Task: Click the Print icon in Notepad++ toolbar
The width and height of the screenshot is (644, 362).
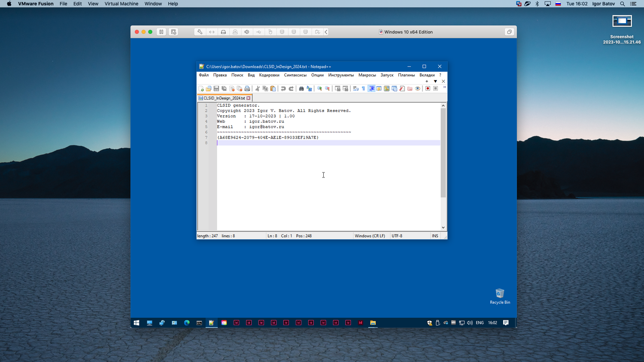Action: [x=247, y=89]
